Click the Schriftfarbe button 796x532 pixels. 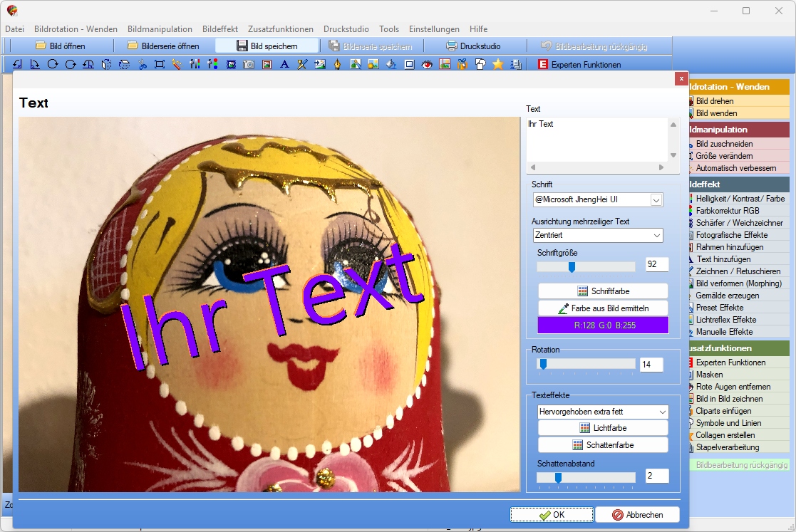point(603,291)
